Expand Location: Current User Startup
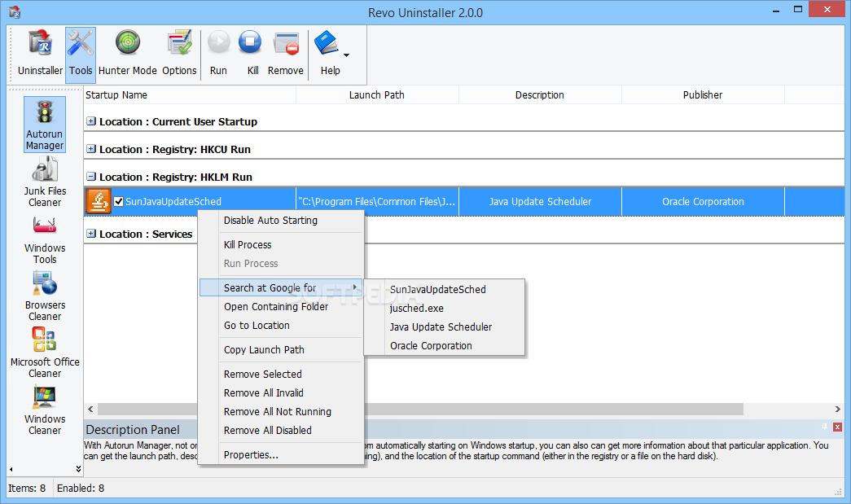This screenshot has height=504, width=851. pos(91,121)
